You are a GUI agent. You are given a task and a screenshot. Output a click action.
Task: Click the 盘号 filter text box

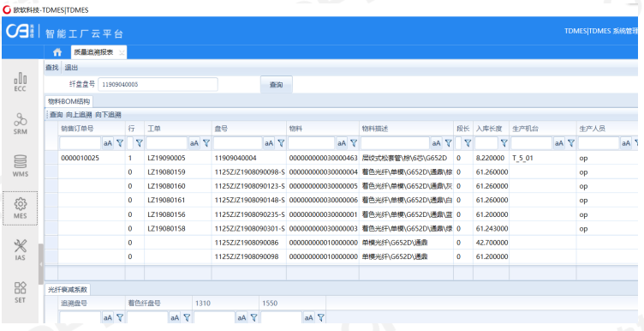coord(237,143)
